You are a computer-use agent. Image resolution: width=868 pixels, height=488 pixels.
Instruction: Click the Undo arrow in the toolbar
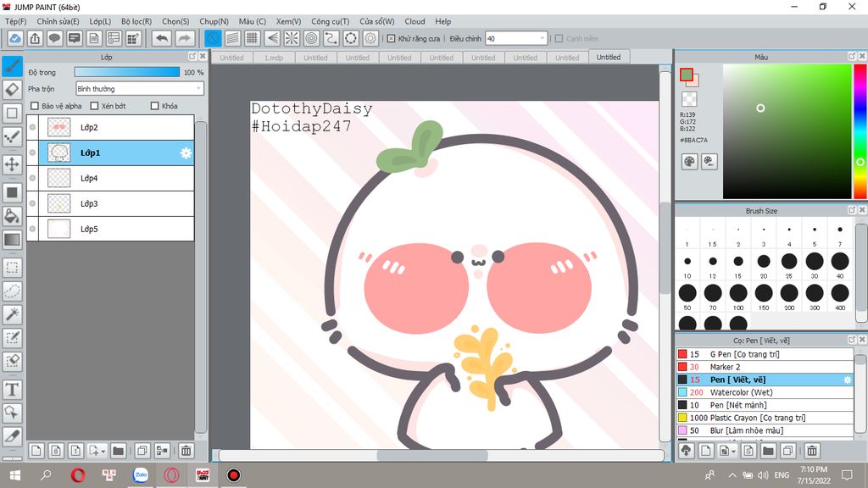[162, 38]
